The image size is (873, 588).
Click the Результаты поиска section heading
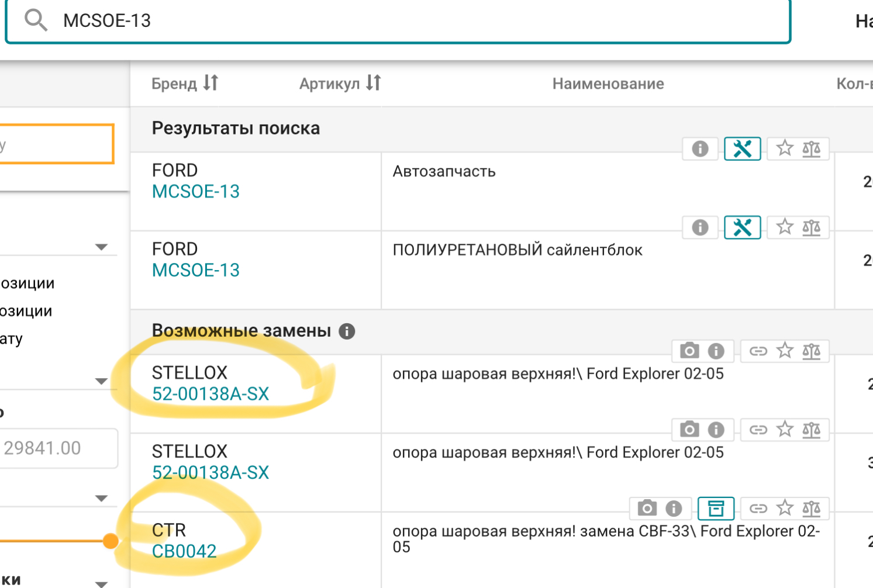(x=236, y=128)
